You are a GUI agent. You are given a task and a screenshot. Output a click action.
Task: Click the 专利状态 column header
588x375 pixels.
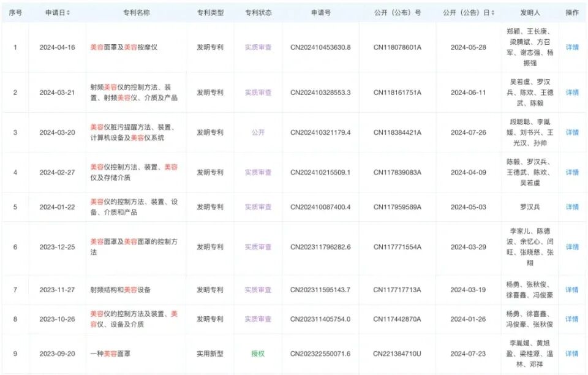pos(258,13)
